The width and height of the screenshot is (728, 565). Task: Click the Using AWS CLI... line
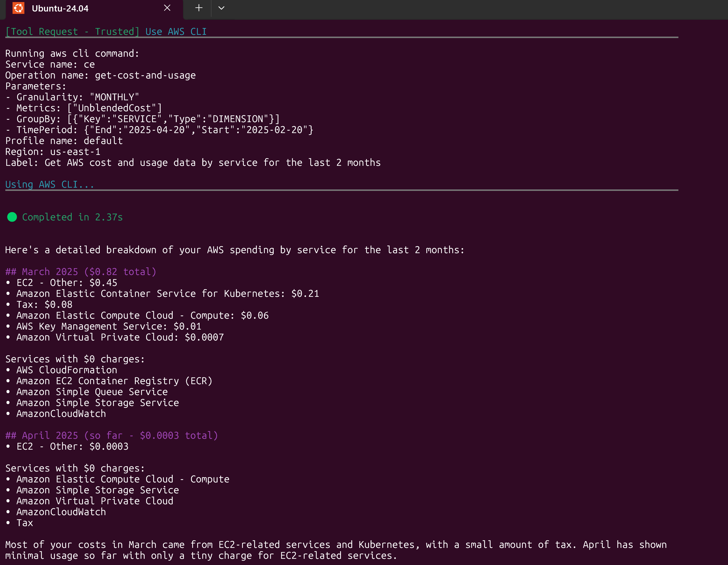(x=50, y=184)
